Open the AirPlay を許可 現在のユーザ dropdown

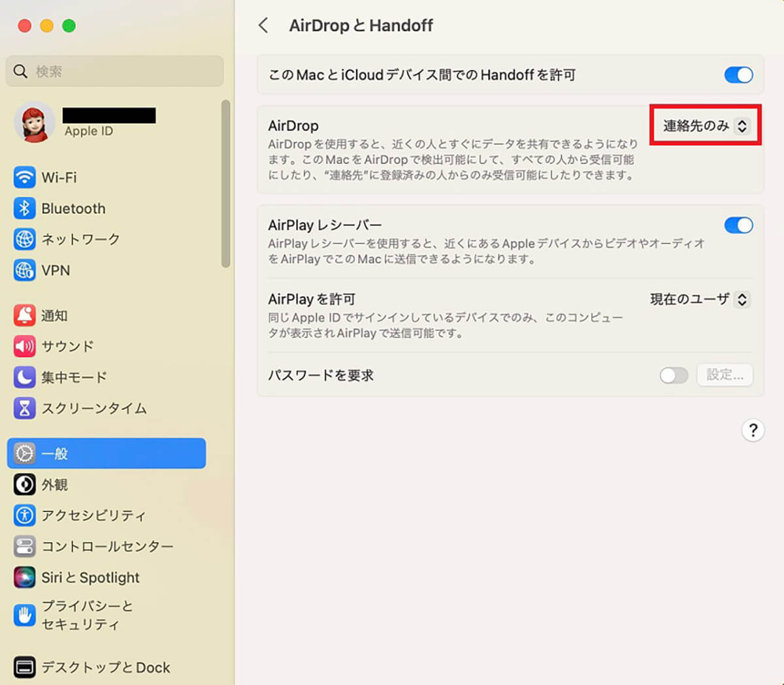[700, 299]
